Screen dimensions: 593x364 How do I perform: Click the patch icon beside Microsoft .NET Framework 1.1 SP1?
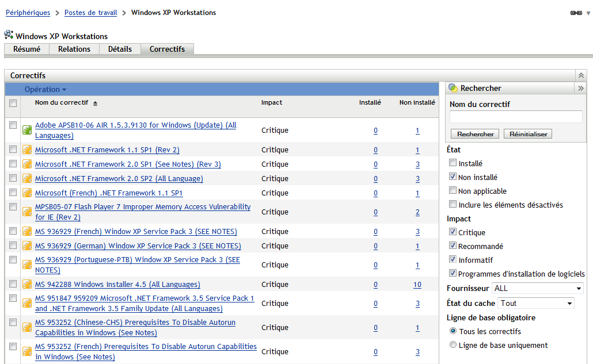(26, 150)
